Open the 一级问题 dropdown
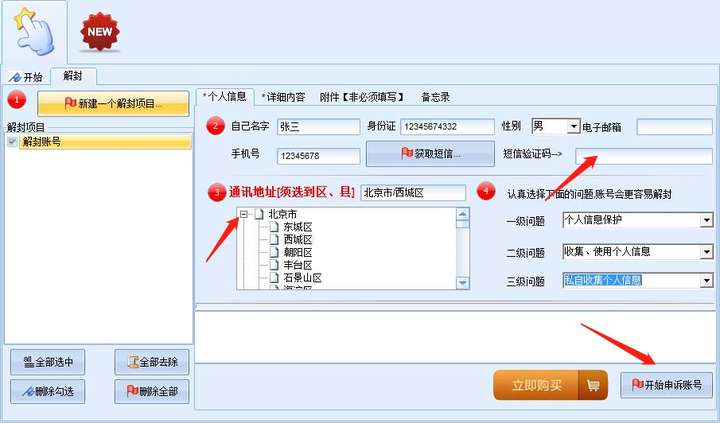 [706, 220]
